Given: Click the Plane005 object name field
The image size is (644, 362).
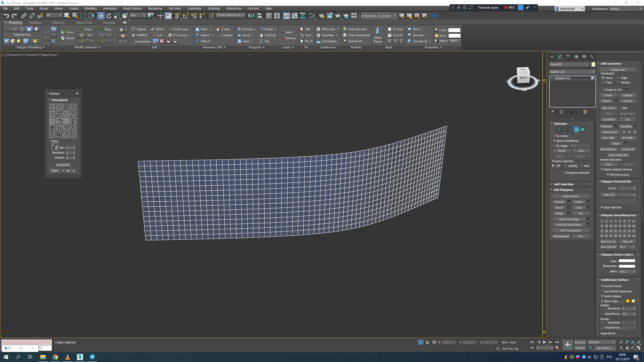Looking at the screenshot, I should coord(570,64).
